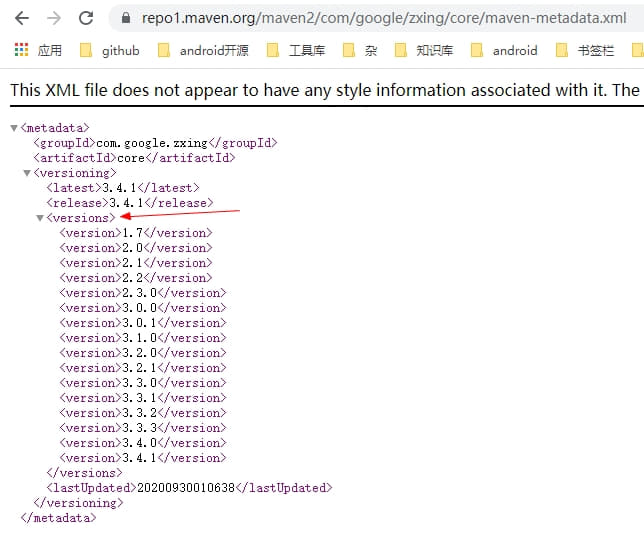Click the closing /metadata tag
Screen dimensions: 644x552
58,518
